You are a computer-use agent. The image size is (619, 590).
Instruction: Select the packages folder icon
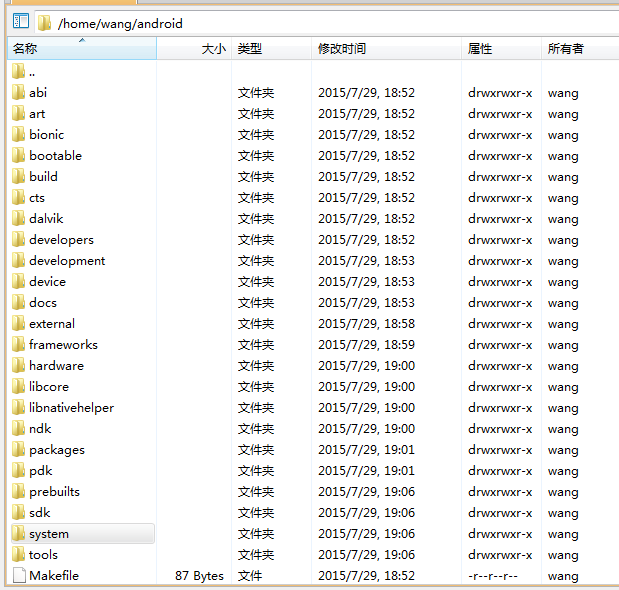click(x=19, y=450)
